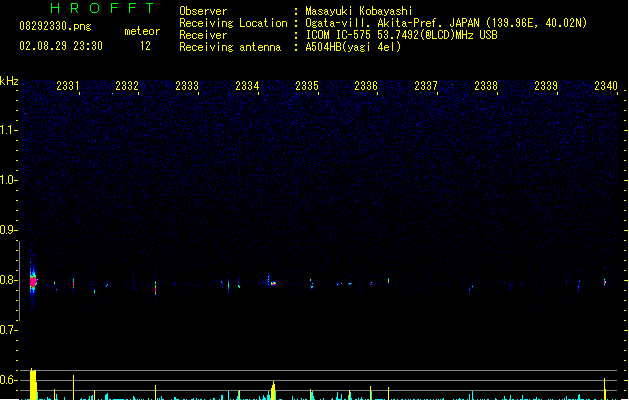Image resolution: width=629 pixels, height=400 pixels.
Task: Click the Receiver label
Action: 203,35
